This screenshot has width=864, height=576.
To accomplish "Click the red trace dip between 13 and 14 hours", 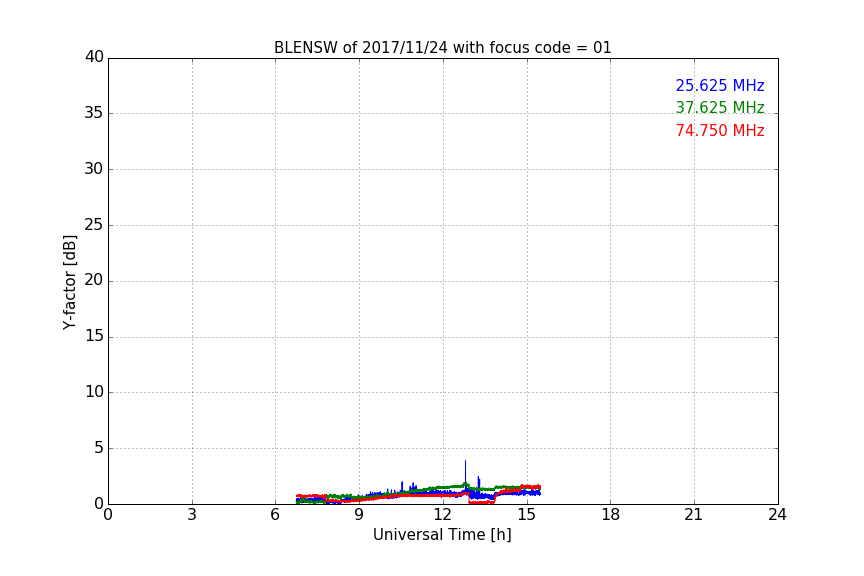I will coord(482,502).
